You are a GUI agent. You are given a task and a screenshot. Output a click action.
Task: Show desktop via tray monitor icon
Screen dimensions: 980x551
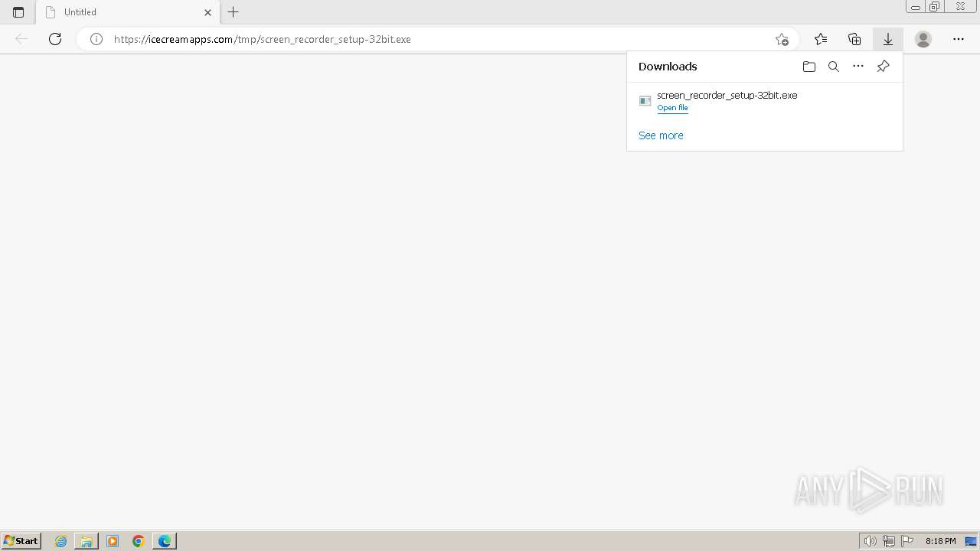point(971,541)
